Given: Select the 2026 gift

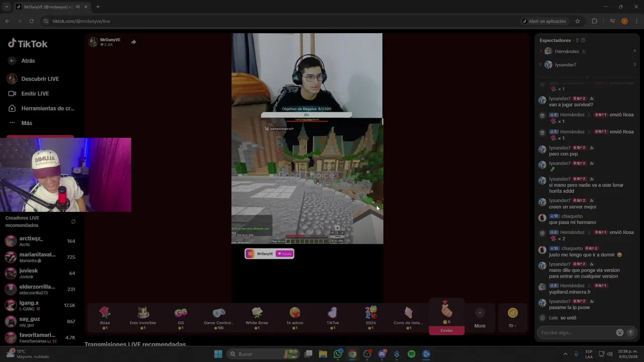Looking at the screenshot, I should click(x=371, y=318).
